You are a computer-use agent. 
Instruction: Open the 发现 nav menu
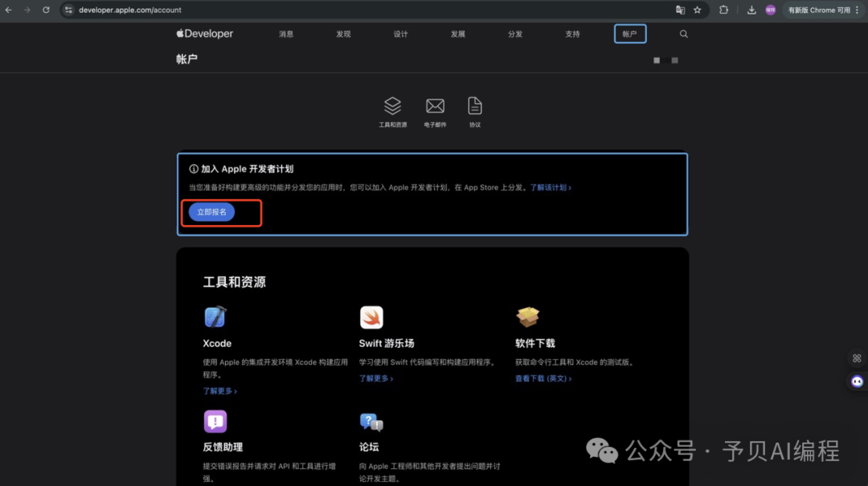click(343, 35)
